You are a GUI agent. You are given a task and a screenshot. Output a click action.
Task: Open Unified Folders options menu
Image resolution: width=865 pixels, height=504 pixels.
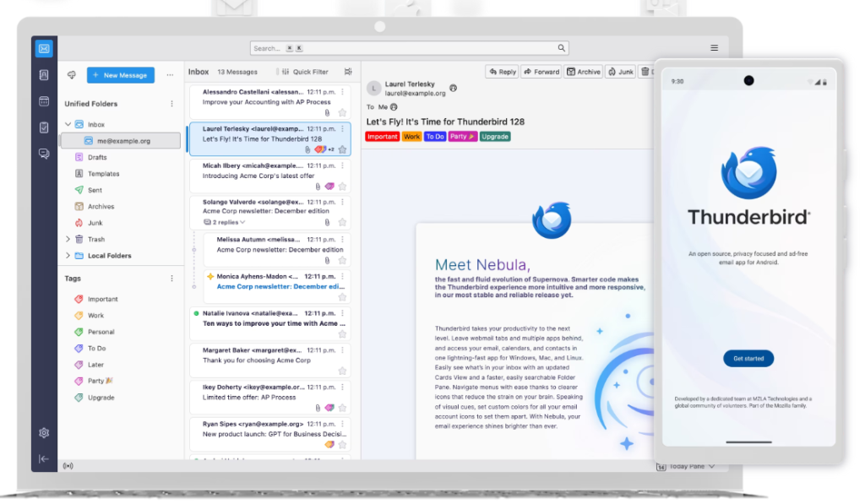pyautogui.click(x=172, y=104)
